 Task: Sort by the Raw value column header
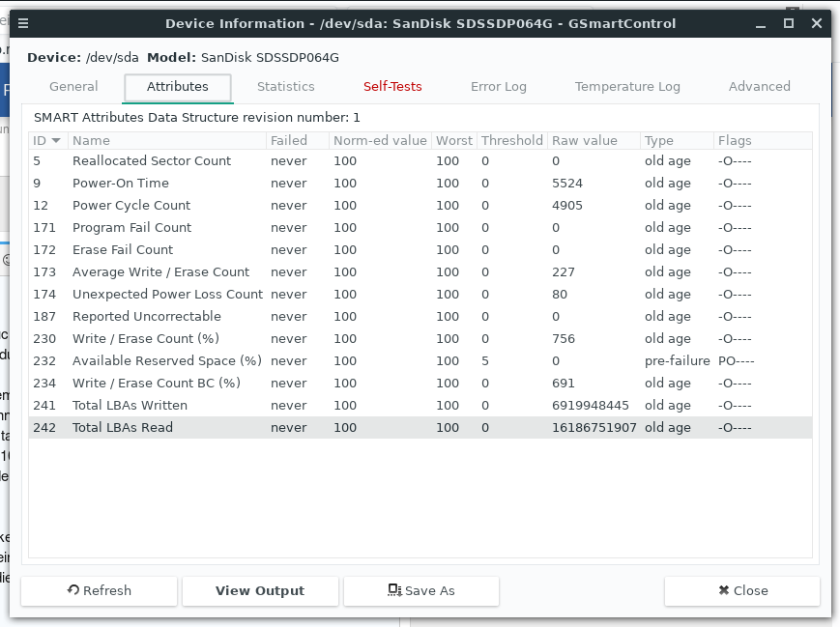tap(594, 140)
